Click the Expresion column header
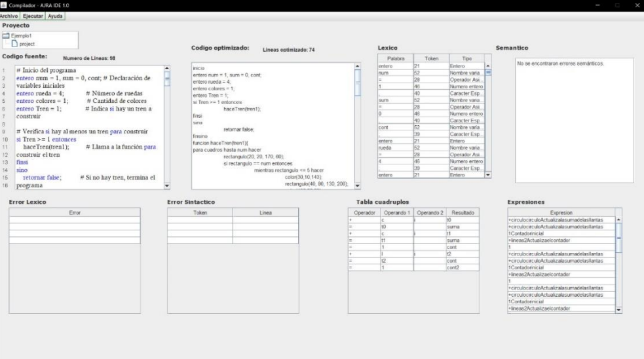Screen dimensions: 644x359 561,213
